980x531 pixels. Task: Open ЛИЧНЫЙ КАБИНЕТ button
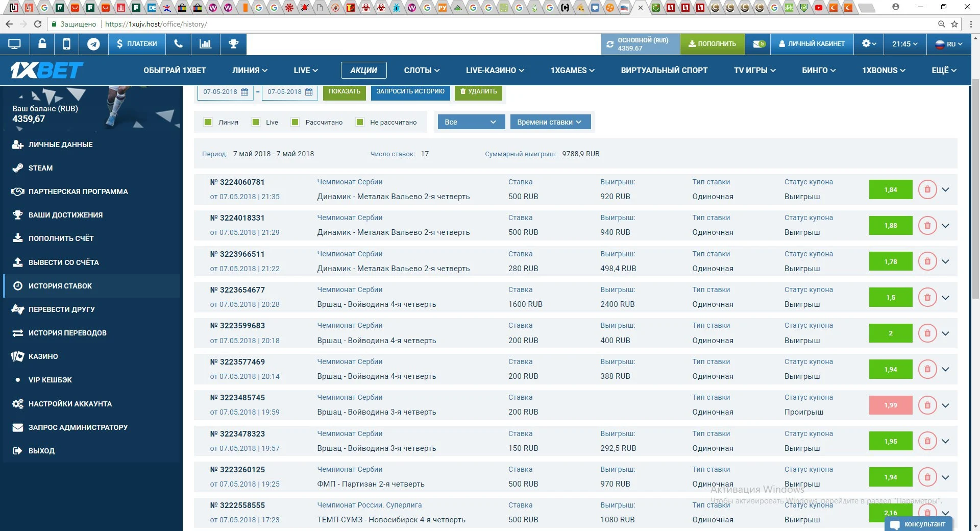point(812,44)
